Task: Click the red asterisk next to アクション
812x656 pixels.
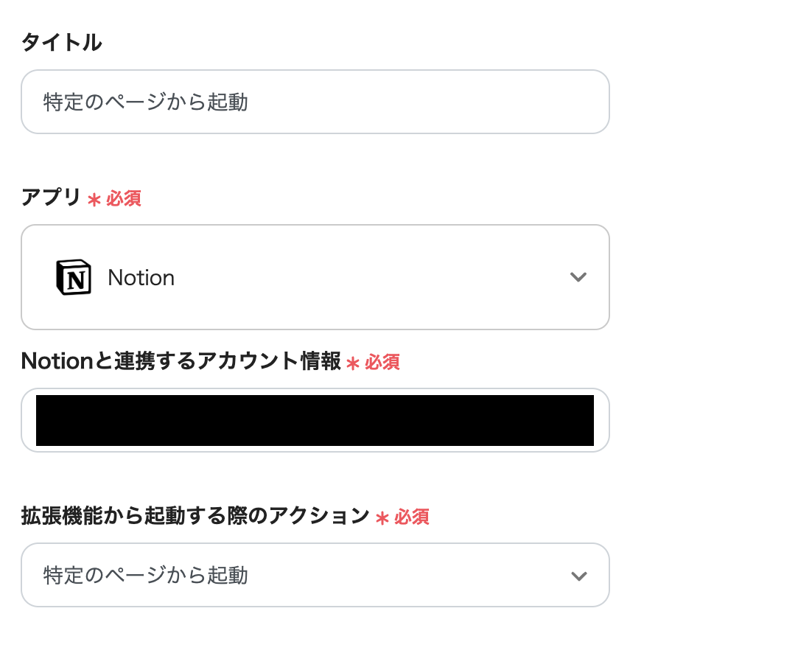Action: tap(382, 517)
